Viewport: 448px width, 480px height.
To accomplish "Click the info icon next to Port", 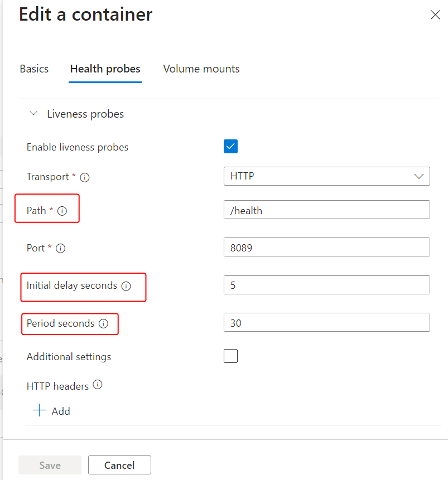I will [60, 249].
